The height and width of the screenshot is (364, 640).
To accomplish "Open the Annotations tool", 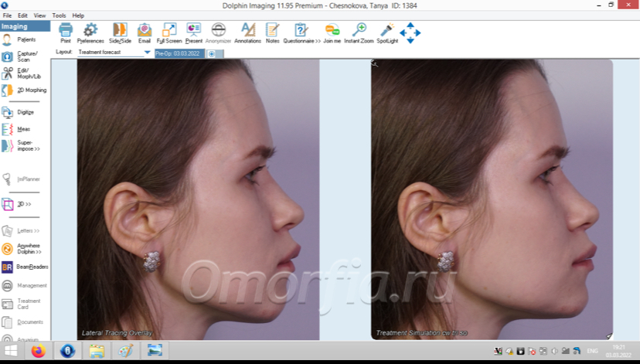I will coord(248,32).
